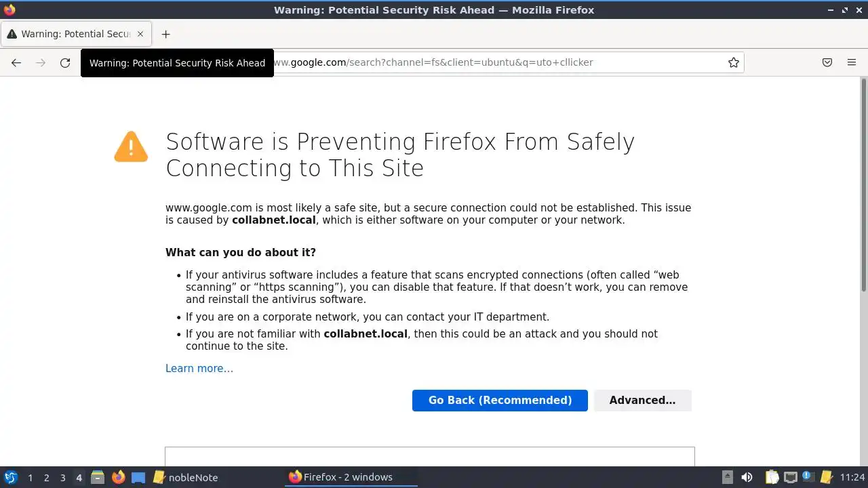Image resolution: width=868 pixels, height=488 pixels.
Task: Open the LXQt start menu
Action: 10,477
